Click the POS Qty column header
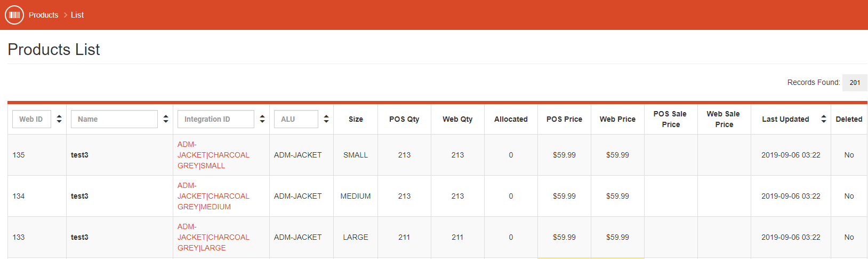 pos(404,119)
